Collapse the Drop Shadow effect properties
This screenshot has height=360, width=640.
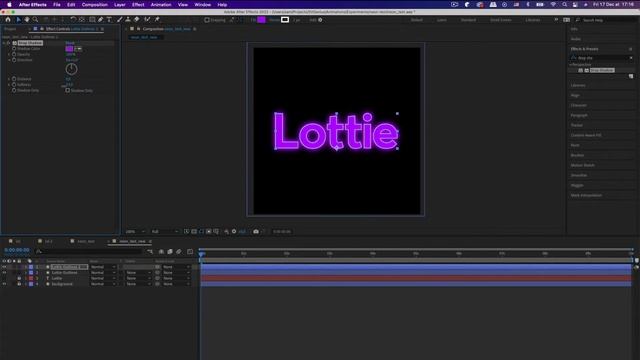[x=4, y=43]
